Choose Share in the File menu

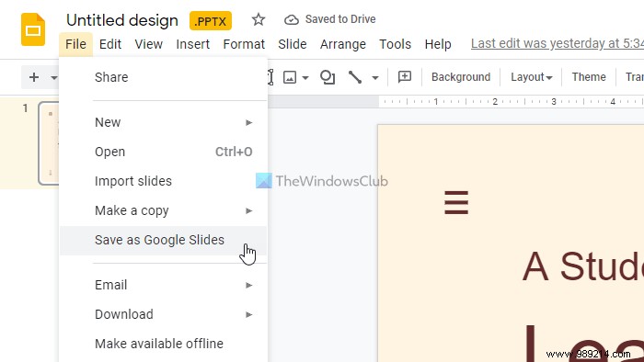(164, 77)
